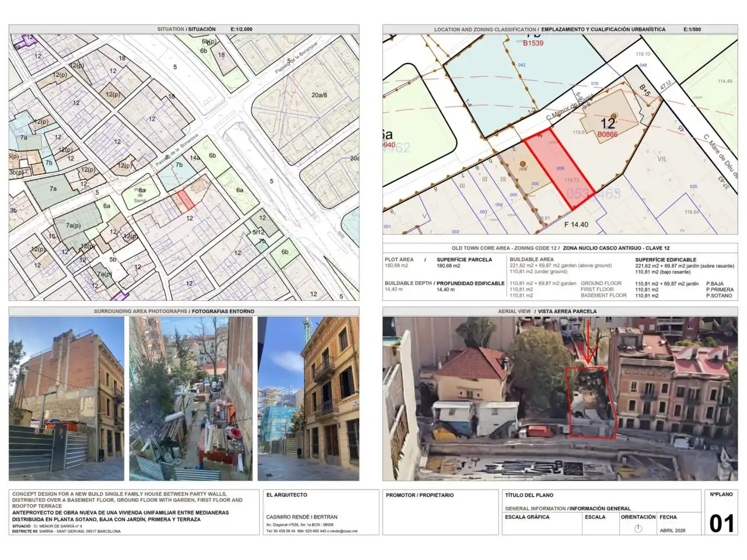Click the 'GROUND FLOOR' row label
The height and width of the screenshot is (560, 747).
601,283
